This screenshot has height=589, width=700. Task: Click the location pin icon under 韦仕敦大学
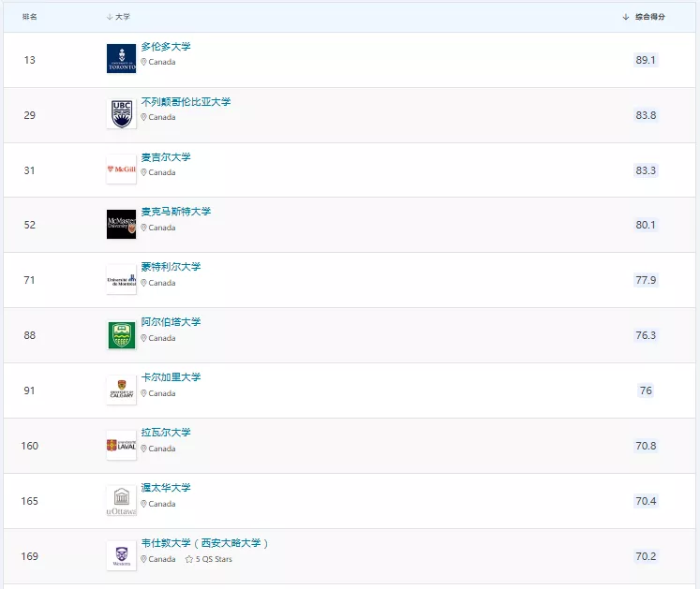pyautogui.click(x=143, y=559)
